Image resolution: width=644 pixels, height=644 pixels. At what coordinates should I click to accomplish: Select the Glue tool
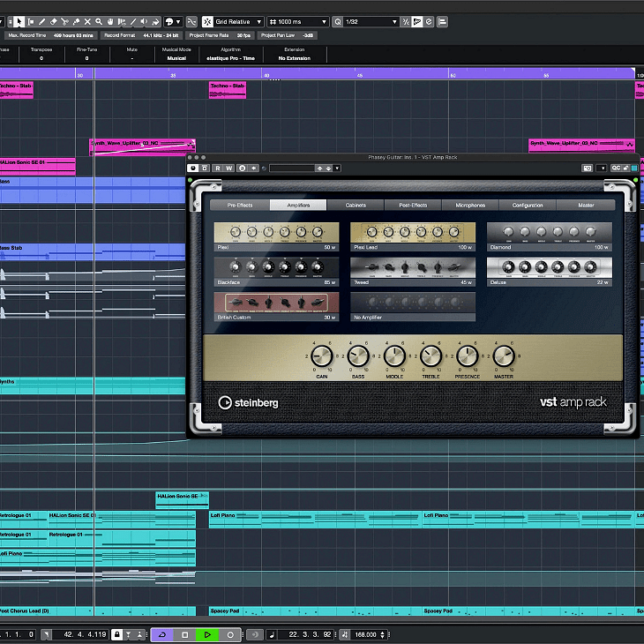click(x=76, y=22)
